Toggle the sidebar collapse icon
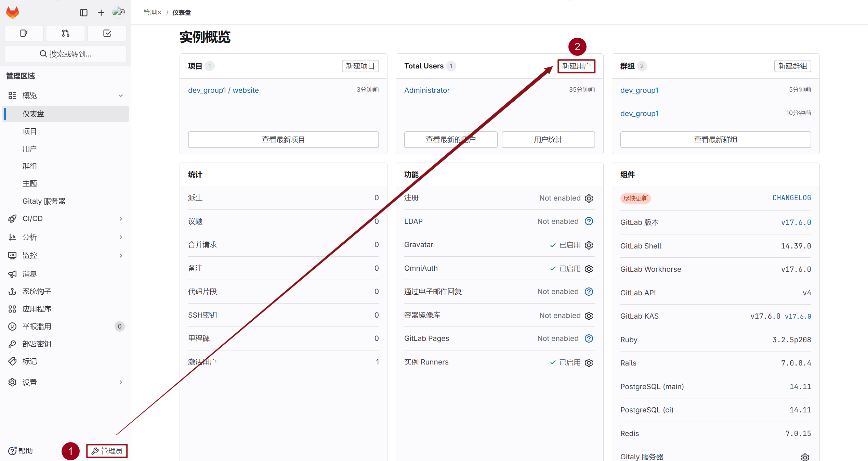Viewport: 868px width, 461px height. click(84, 13)
